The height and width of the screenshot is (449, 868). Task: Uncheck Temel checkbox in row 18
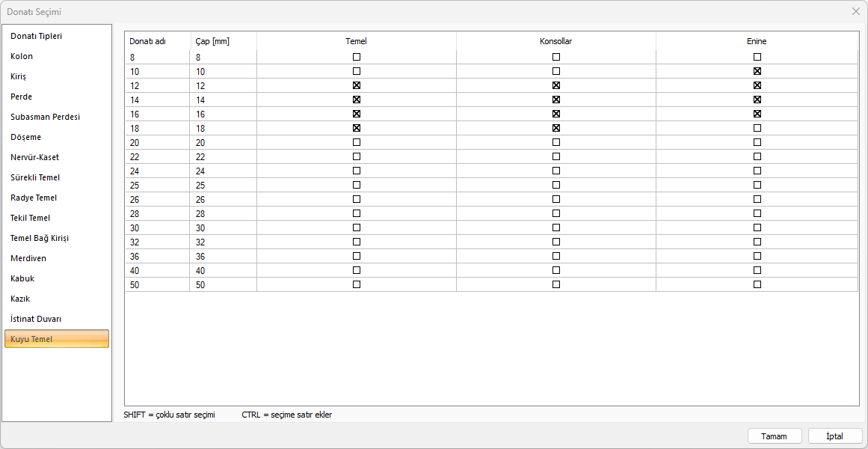tap(357, 128)
